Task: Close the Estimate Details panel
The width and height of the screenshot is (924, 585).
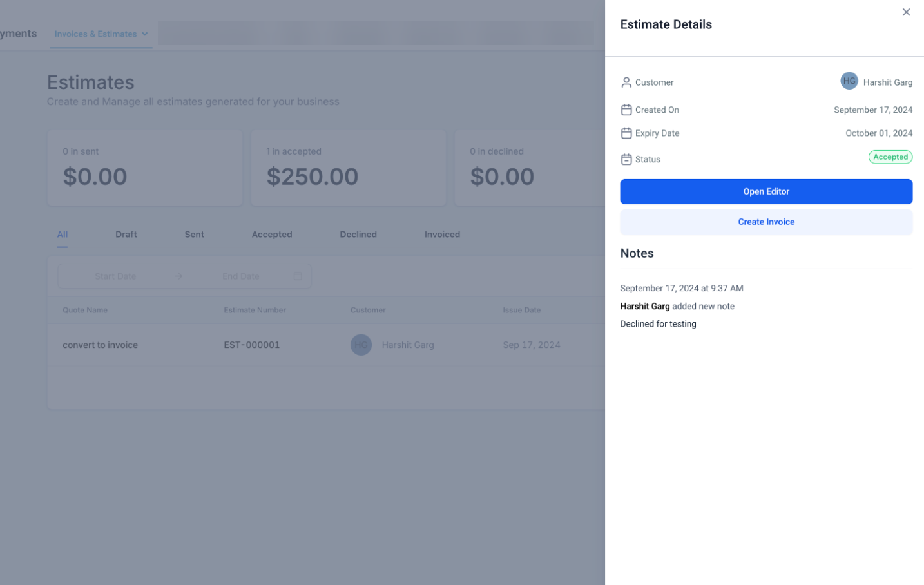Action: click(x=906, y=12)
